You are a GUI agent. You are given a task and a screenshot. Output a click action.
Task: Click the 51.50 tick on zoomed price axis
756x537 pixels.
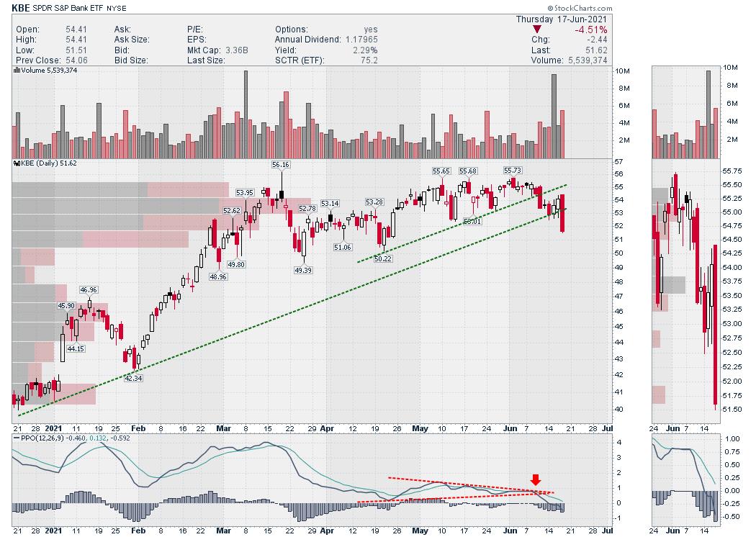tap(732, 410)
